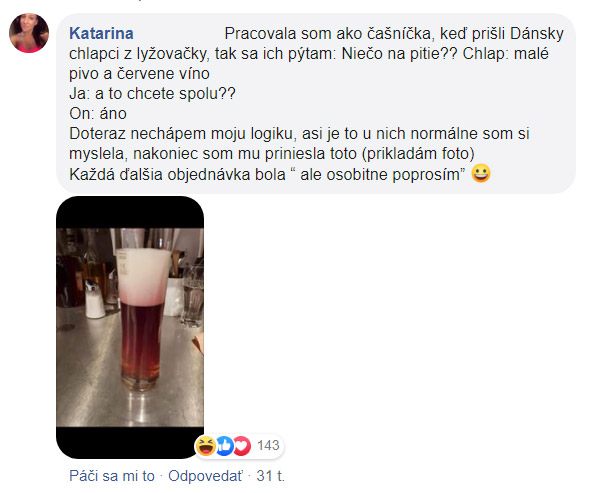Image resolution: width=602 pixels, height=493 pixels.
Task: Open Katarina's profile picture avatar
Action: (x=29, y=33)
